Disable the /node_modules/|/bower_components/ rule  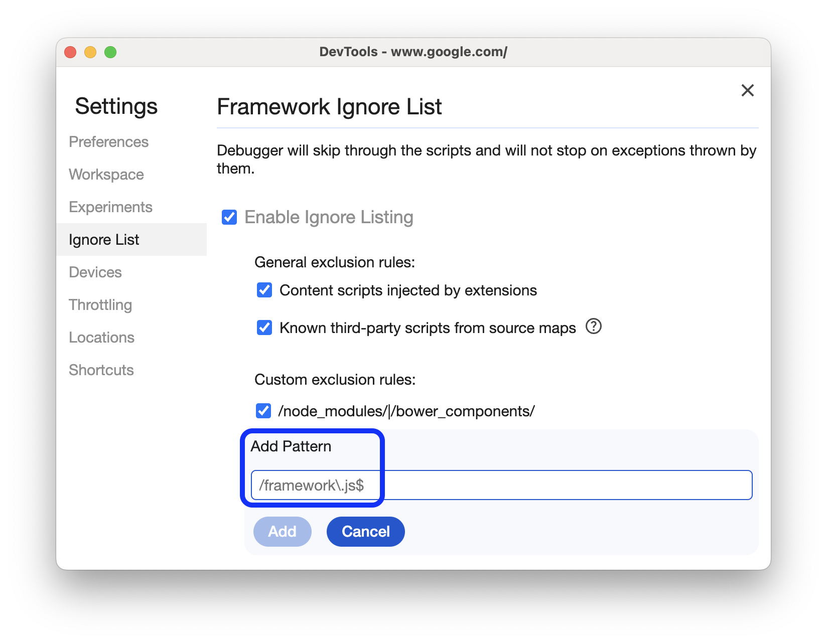[x=263, y=411]
